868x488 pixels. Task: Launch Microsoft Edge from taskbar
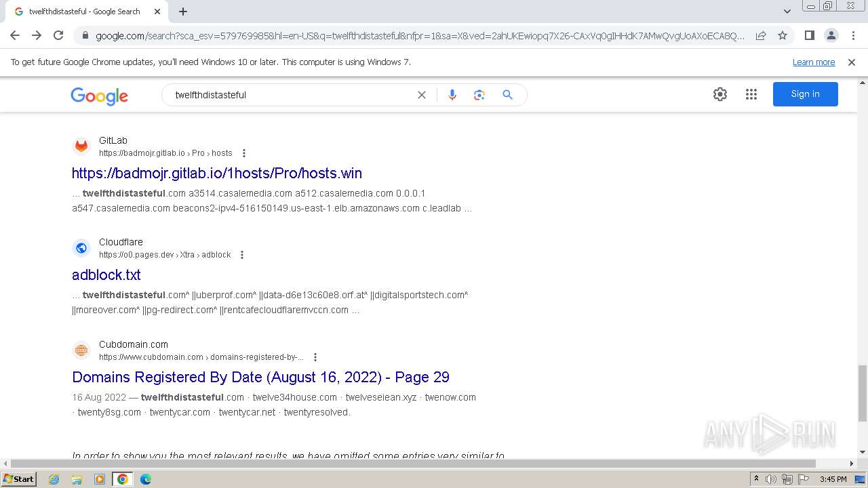146,479
